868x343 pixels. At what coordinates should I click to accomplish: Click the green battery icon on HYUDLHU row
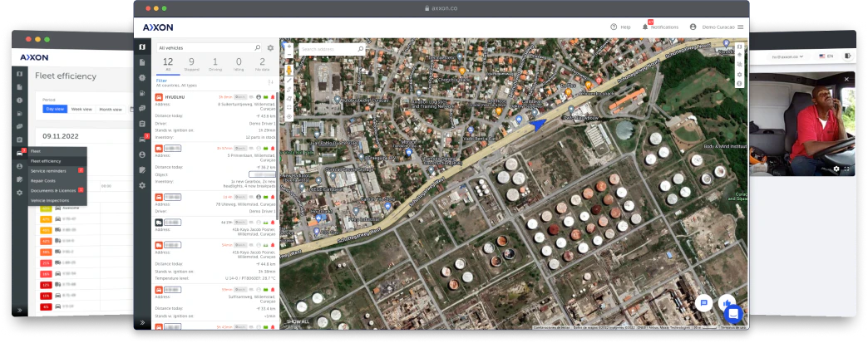(265, 97)
